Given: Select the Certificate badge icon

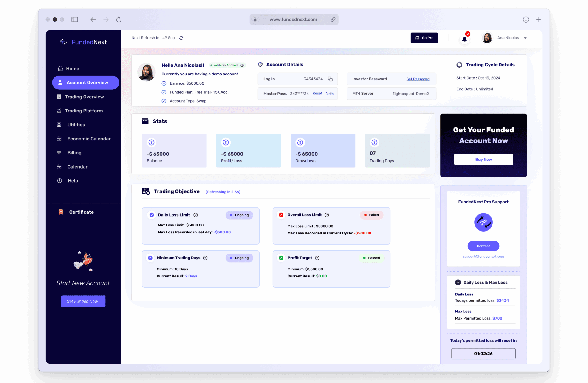Looking at the screenshot, I should click(x=61, y=212).
